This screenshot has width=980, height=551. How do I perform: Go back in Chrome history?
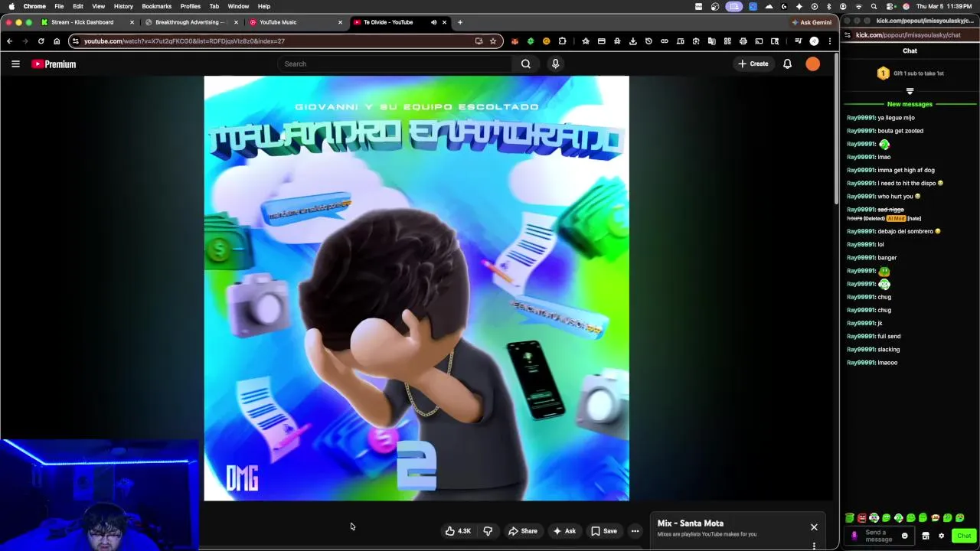[9, 41]
